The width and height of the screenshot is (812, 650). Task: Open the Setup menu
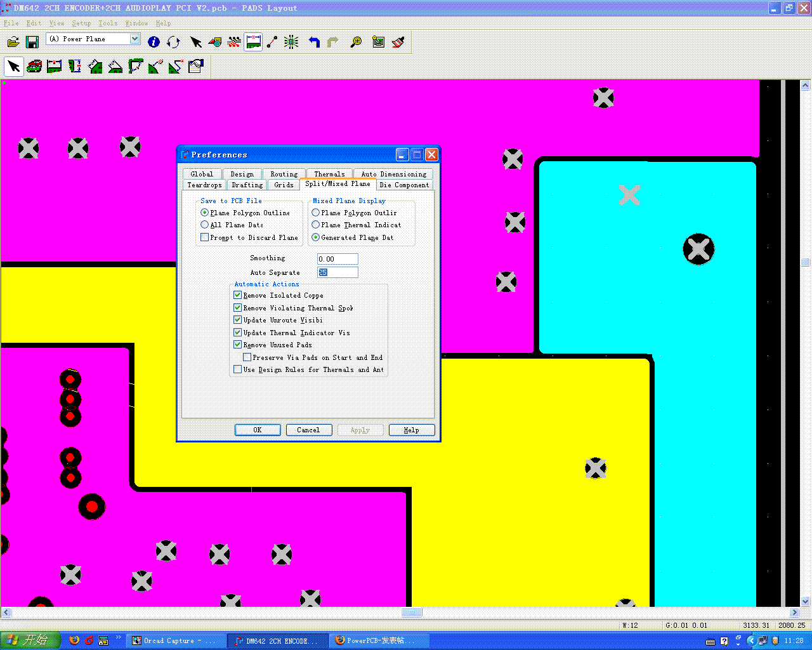[x=81, y=23]
